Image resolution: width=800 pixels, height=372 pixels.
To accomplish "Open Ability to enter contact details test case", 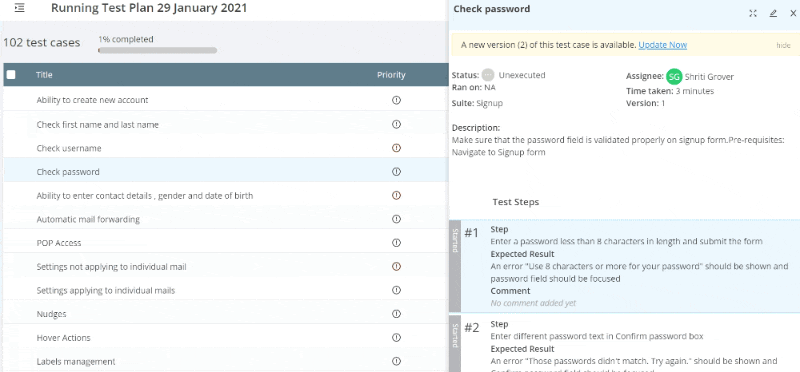I will pos(144,195).
